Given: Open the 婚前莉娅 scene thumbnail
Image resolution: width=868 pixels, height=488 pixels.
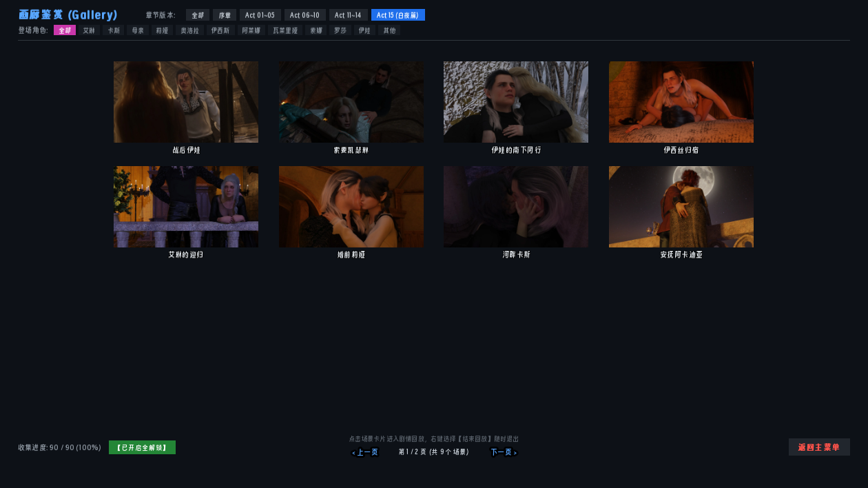Looking at the screenshot, I should point(351,207).
